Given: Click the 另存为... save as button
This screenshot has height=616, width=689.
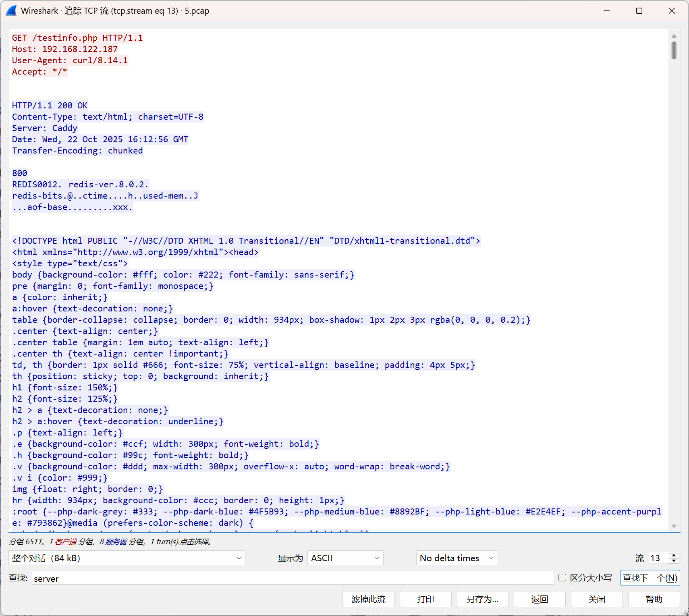Looking at the screenshot, I should coord(483,599).
